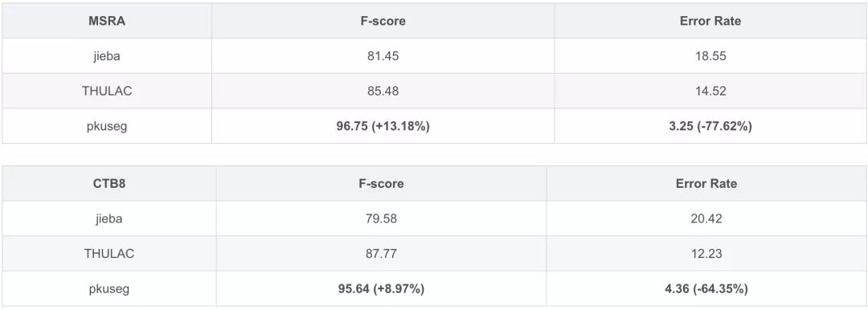Click the 4.36 (-64.35%) cell
This screenshot has height=310, width=868.
click(x=706, y=288)
